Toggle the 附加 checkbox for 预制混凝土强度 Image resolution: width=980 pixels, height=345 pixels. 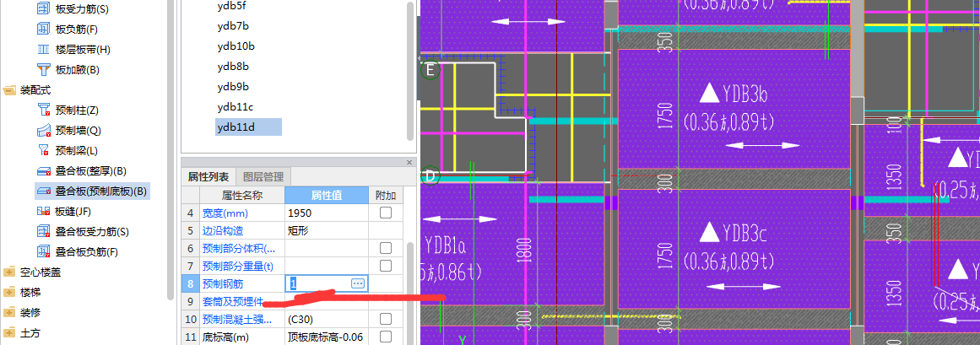[x=386, y=320]
